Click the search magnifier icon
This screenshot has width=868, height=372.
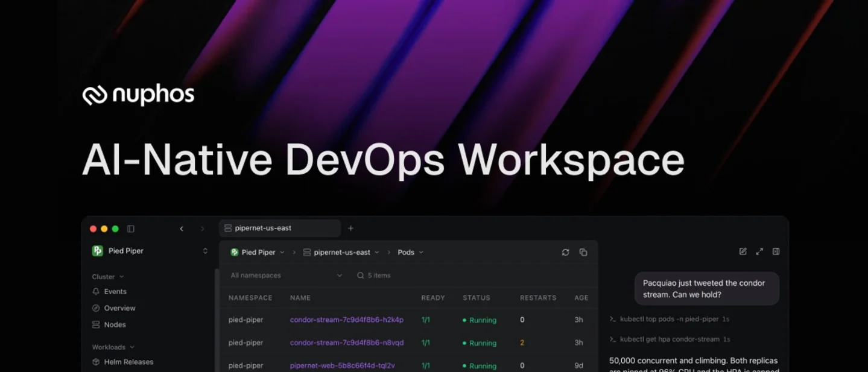(x=360, y=276)
